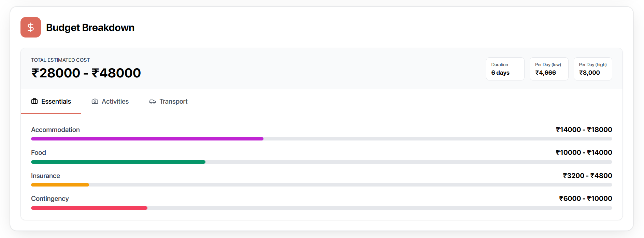Click the purple Accommodation progress bar
644x238 pixels.
[x=147, y=139]
